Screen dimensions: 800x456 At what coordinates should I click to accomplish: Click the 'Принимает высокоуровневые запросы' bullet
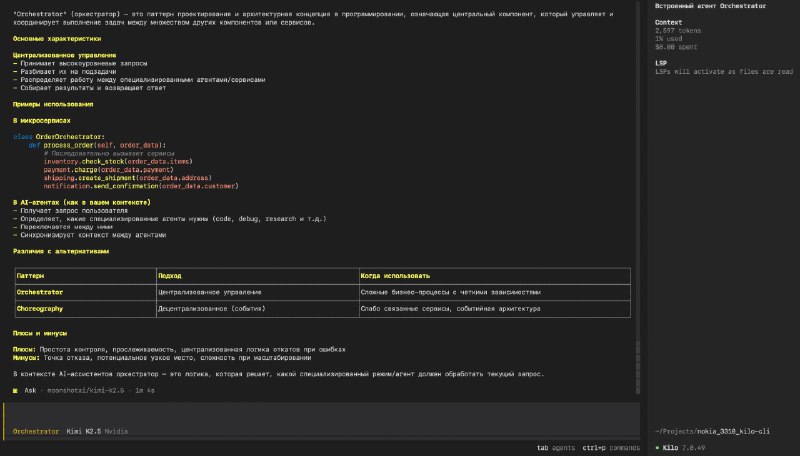click(x=80, y=63)
